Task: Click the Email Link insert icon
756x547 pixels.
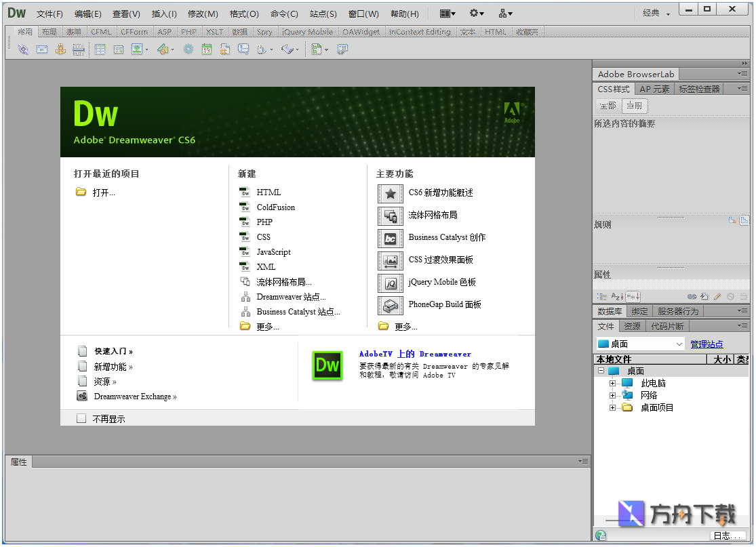Action: [x=42, y=49]
